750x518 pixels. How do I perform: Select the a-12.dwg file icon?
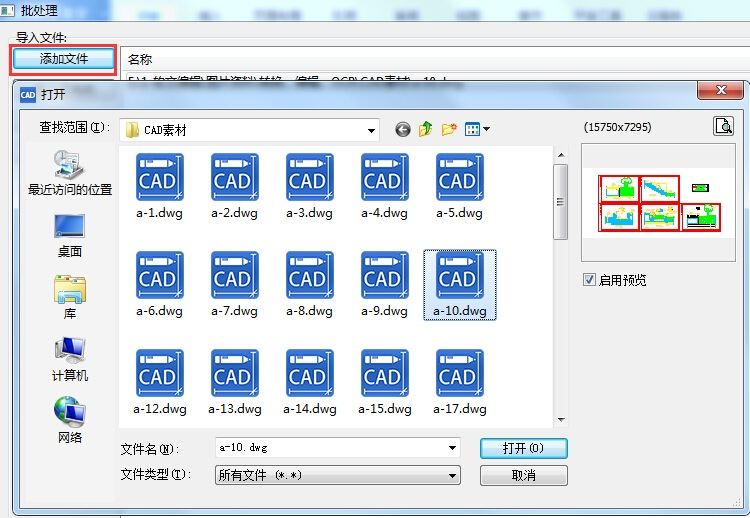(160, 373)
